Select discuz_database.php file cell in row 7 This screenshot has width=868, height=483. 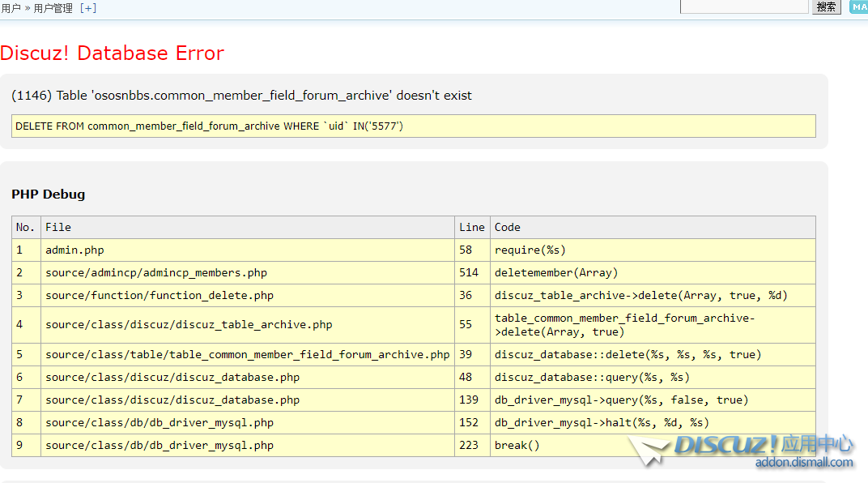pyautogui.click(x=248, y=400)
